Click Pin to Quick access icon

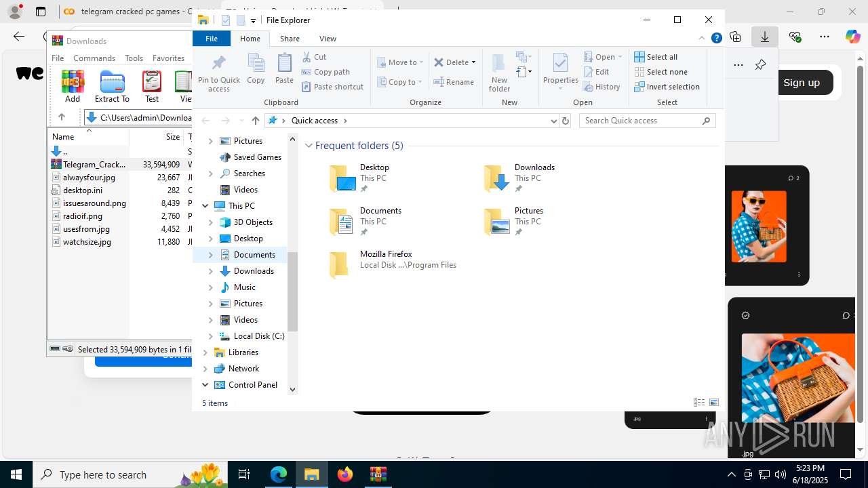click(x=218, y=73)
